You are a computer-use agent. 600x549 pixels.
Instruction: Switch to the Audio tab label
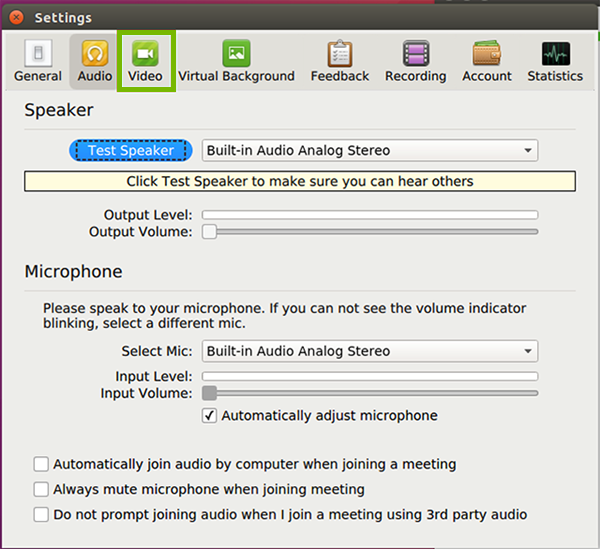point(95,76)
